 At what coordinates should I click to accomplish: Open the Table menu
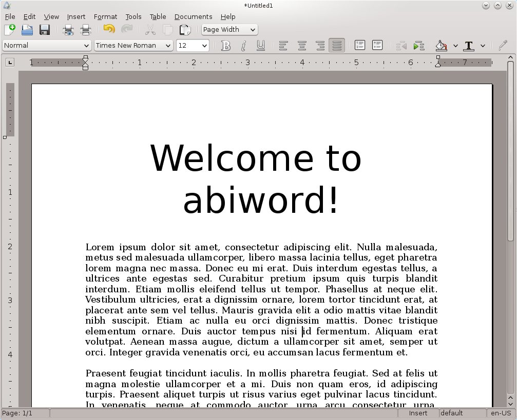point(158,16)
